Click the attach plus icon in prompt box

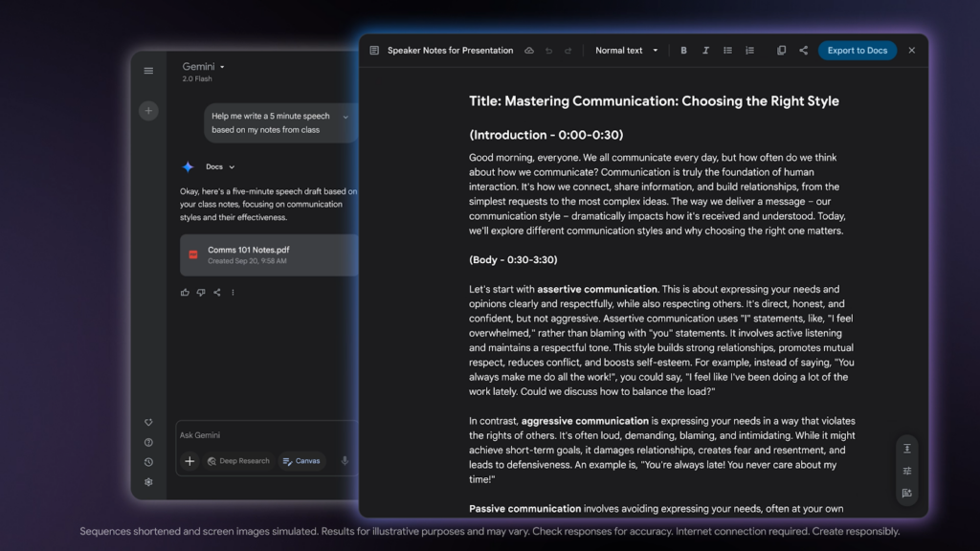189,461
